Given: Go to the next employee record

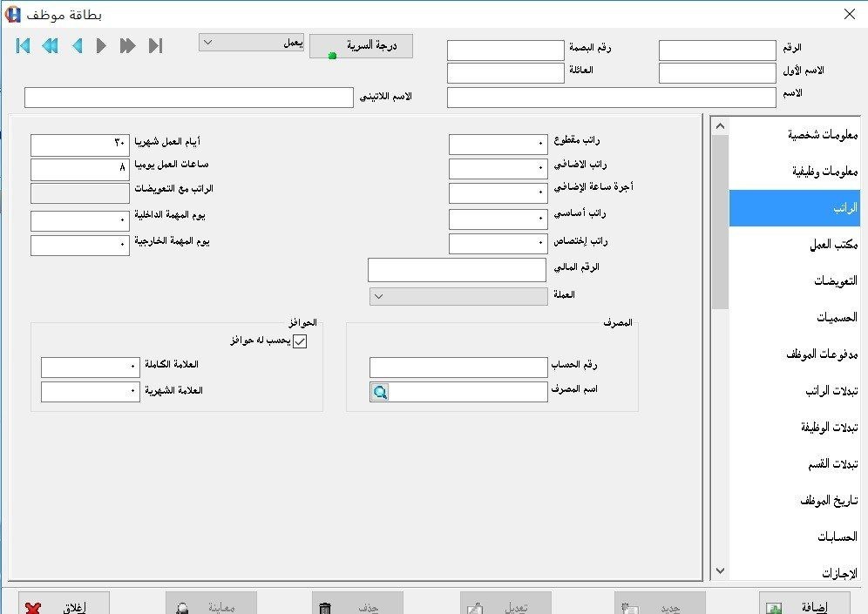Looking at the screenshot, I should [101, 45].
